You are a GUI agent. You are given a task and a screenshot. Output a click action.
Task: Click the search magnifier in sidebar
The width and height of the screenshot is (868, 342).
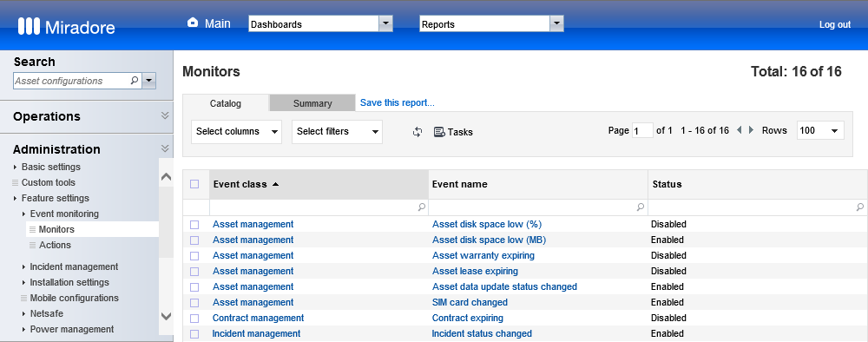135,81
